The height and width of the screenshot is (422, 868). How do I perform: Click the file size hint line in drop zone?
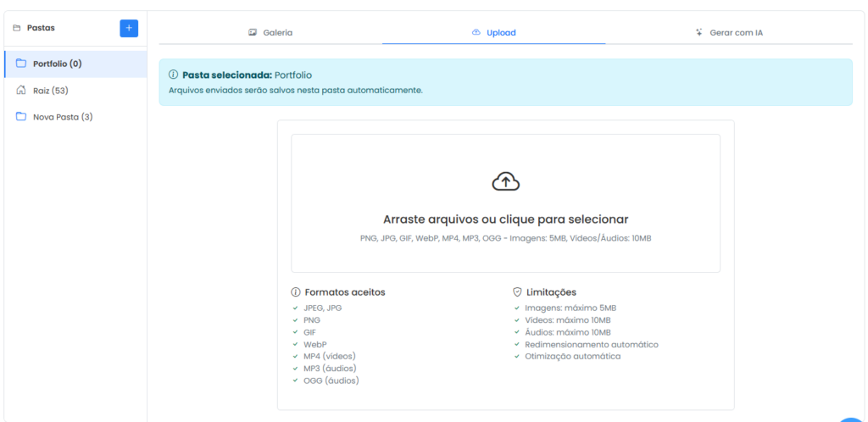coord(505,238)
